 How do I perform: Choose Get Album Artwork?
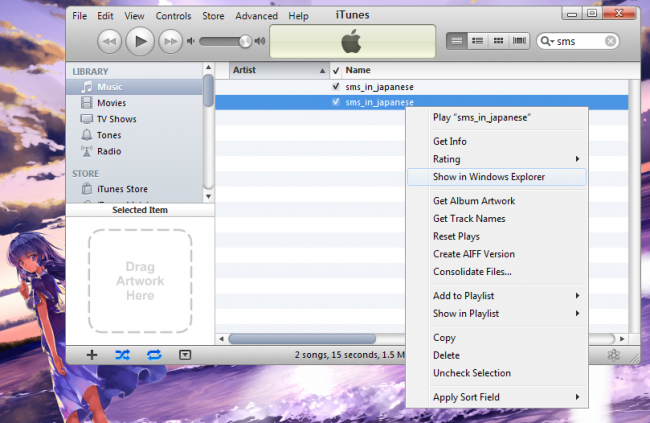[x=497, y=201]
